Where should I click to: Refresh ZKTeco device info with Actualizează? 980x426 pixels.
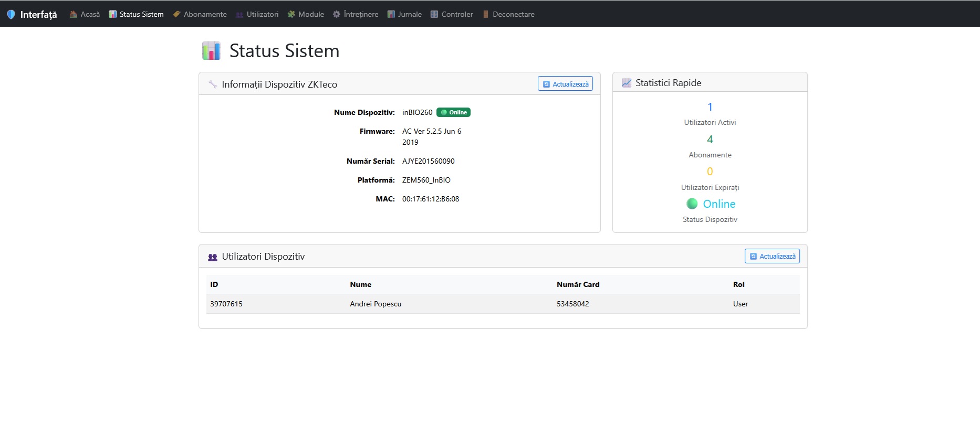pos(565,84)
